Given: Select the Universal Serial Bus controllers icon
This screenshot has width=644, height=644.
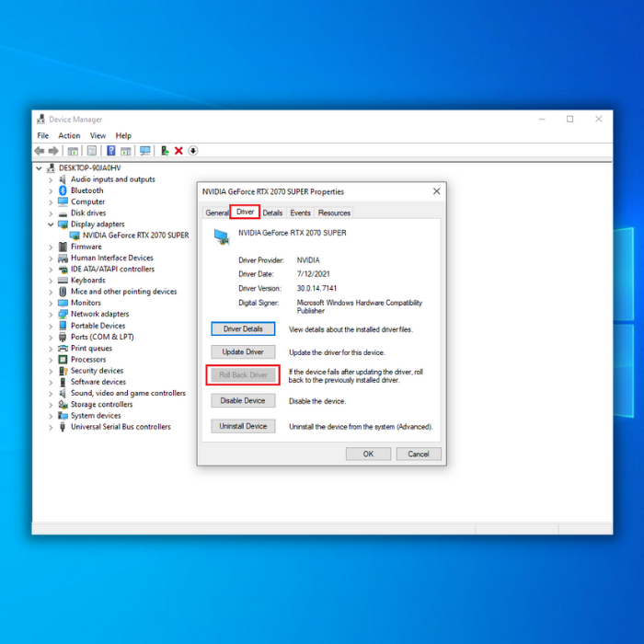Looking at the screenshot, I should pyautogui.click(x=63, y=426).
